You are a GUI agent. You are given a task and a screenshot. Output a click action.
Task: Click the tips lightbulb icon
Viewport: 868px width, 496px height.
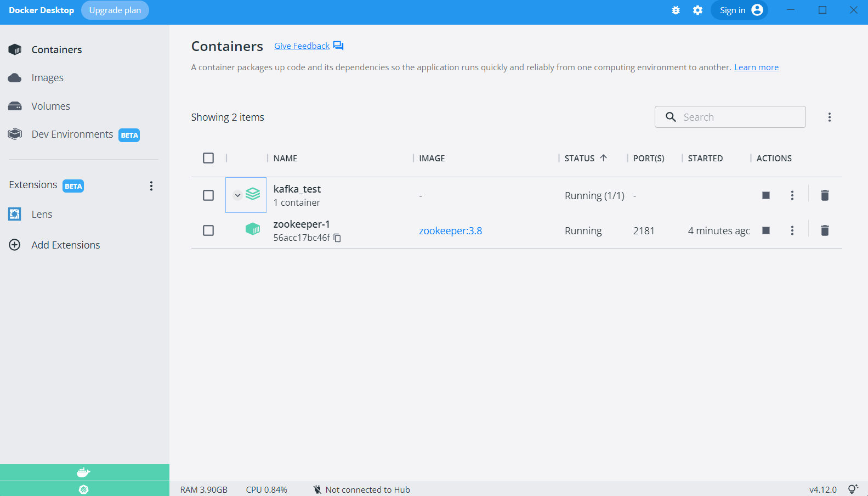pyautogui.click(x=853, y=489)
